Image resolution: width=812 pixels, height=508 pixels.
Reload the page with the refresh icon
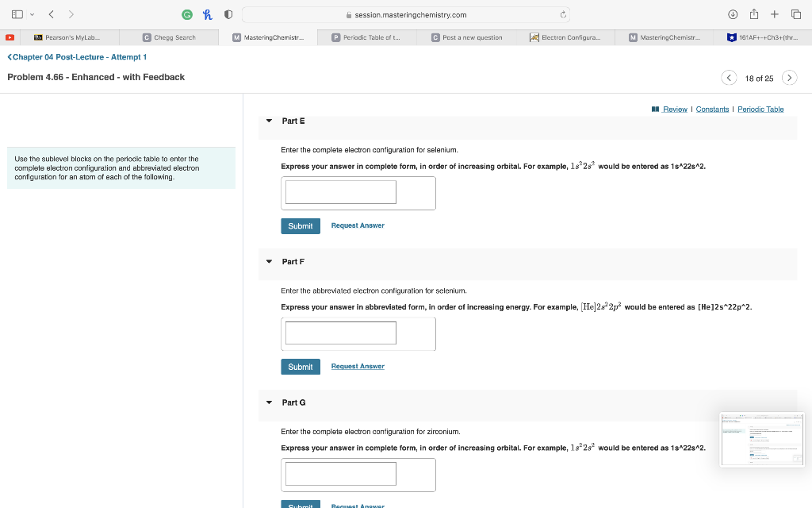[563, 15]
